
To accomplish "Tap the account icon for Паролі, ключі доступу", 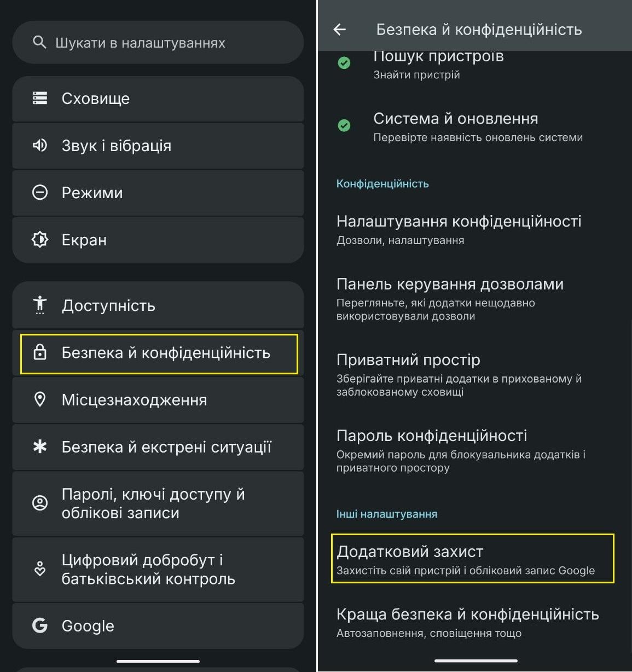I will [x=39, y=503].
